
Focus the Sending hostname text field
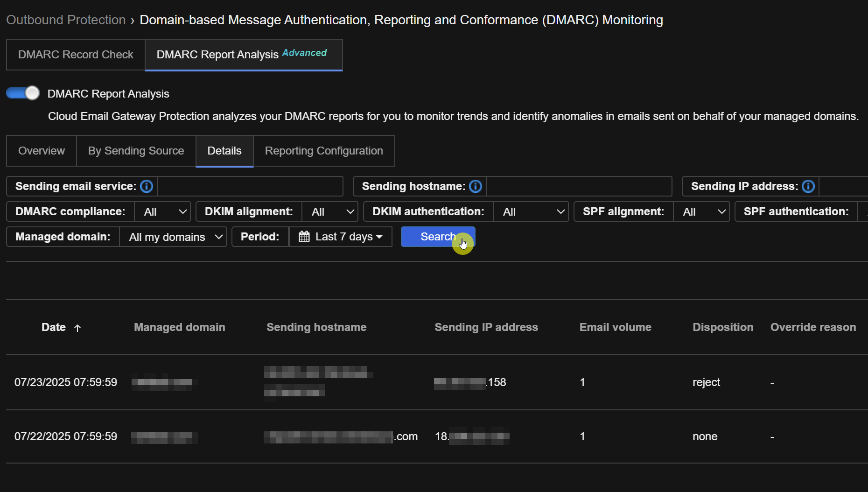[x=579, y=186]
